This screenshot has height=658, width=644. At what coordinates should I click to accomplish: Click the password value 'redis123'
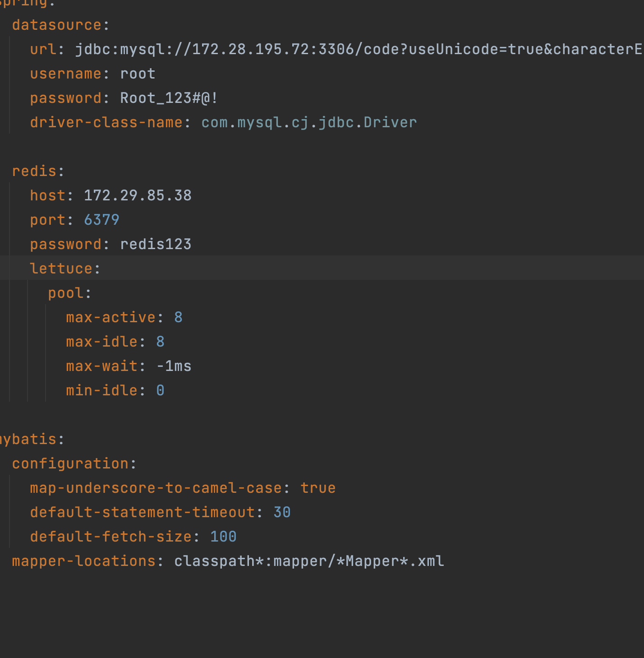156,244
